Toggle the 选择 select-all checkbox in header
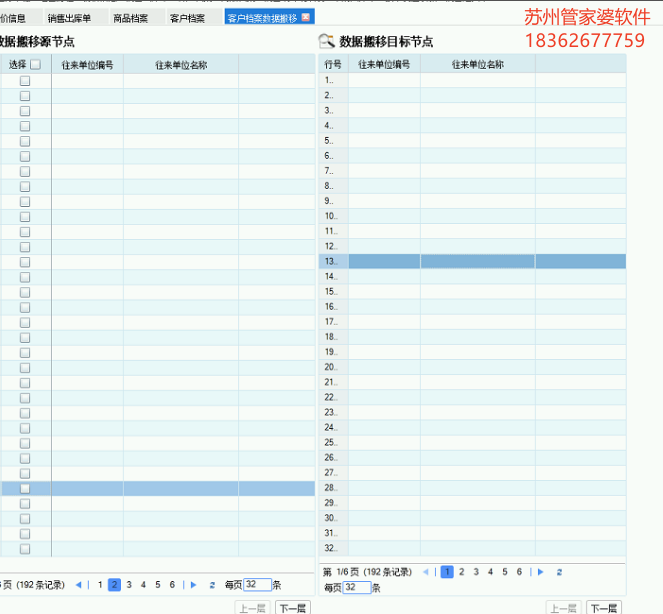The image size is (663, 614). click(35, 65)
